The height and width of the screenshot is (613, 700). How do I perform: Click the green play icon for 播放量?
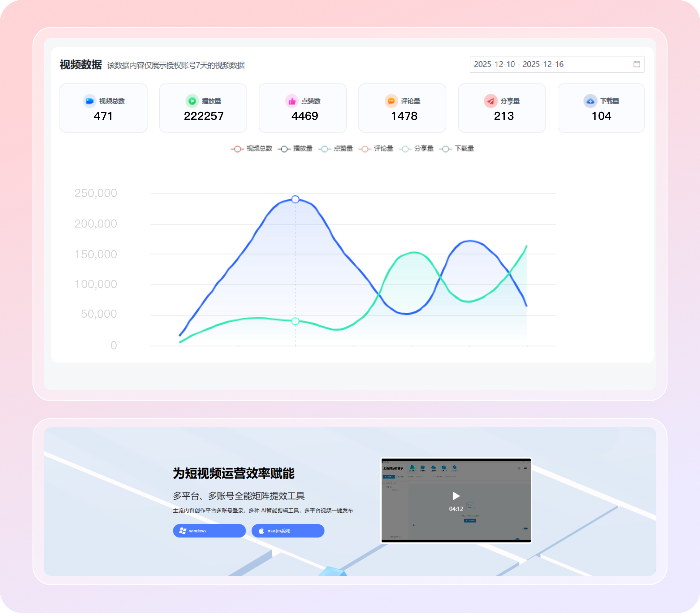[192, 101]
